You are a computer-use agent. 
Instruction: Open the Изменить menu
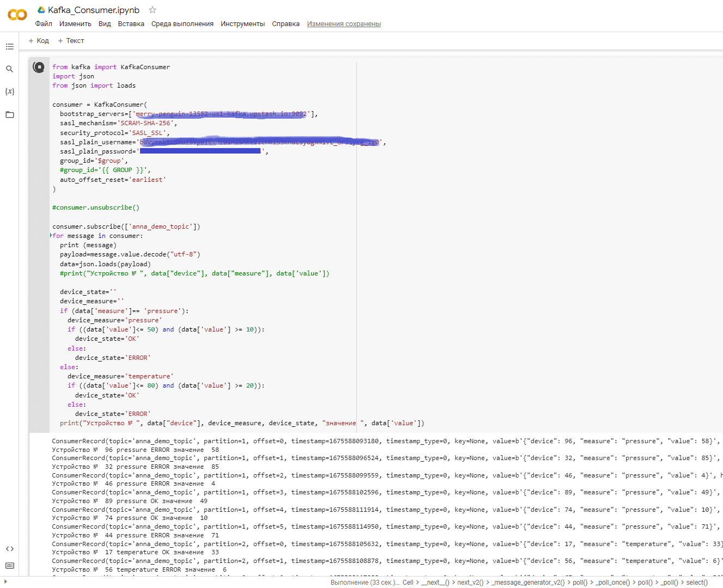[x=75, y=24]
